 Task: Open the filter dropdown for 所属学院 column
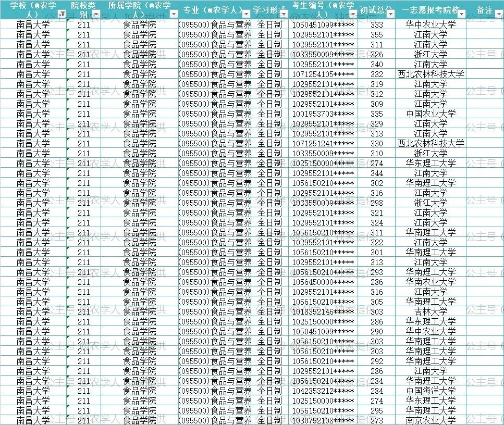[174, 14]
